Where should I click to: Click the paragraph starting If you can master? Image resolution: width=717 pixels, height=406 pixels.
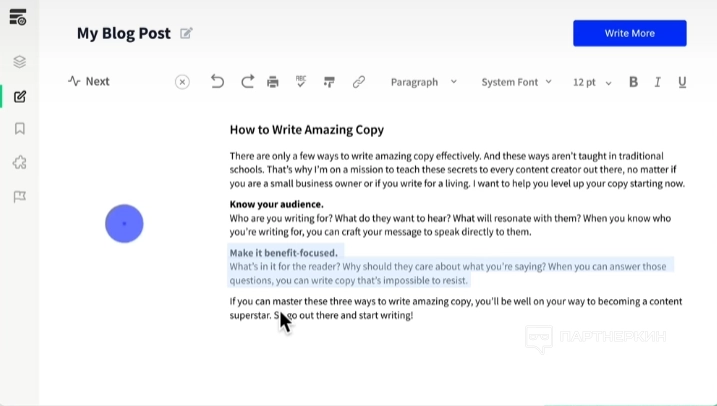click(456, 308)
